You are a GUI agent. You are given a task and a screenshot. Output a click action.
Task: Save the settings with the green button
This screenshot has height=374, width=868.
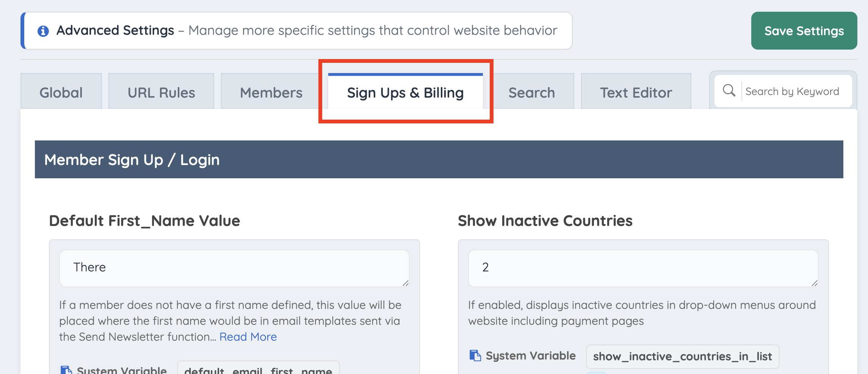tap(804, 31)
